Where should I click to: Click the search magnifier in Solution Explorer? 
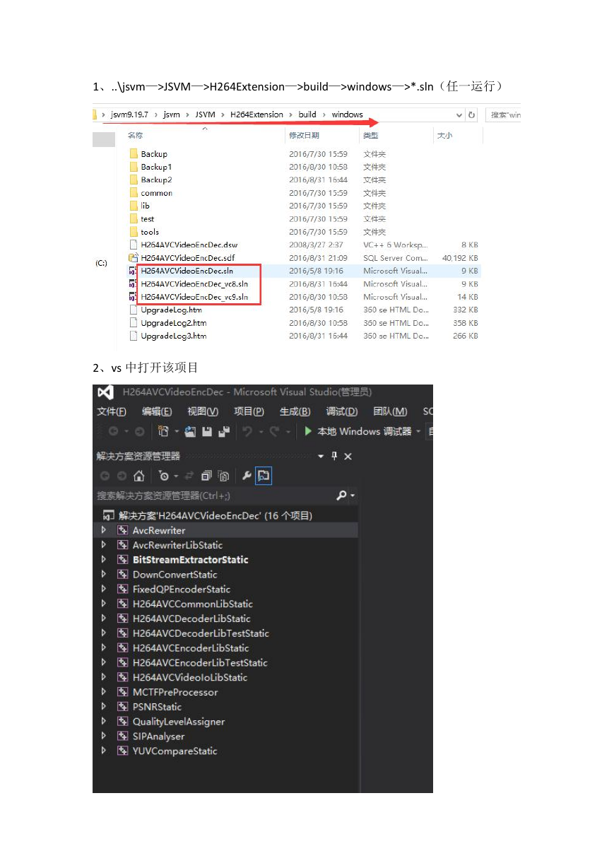341,495
